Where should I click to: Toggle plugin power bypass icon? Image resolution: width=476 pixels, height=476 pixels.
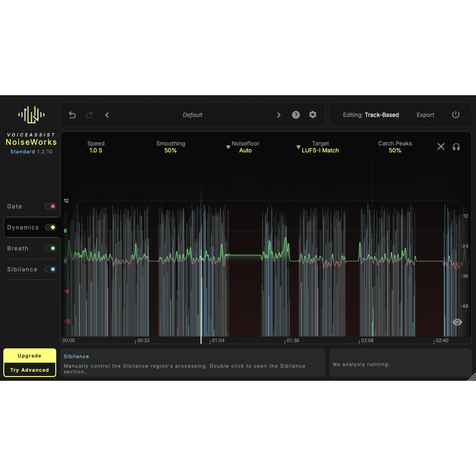[456, 114]
